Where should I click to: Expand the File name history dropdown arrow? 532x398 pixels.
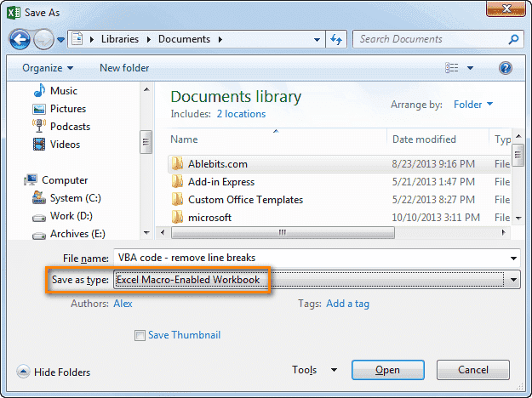point(513,258)
